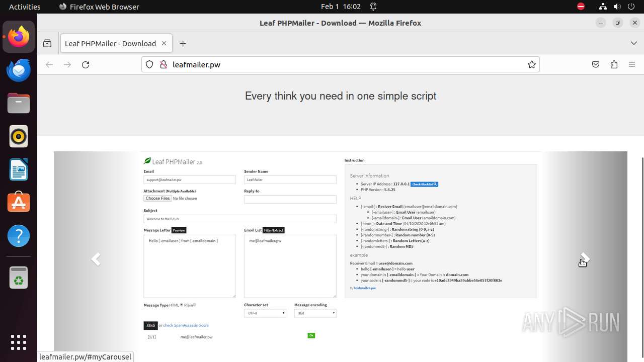Show tracking protection shield info
This screenshot has height=362, width=644.
(x=149, y=64)
